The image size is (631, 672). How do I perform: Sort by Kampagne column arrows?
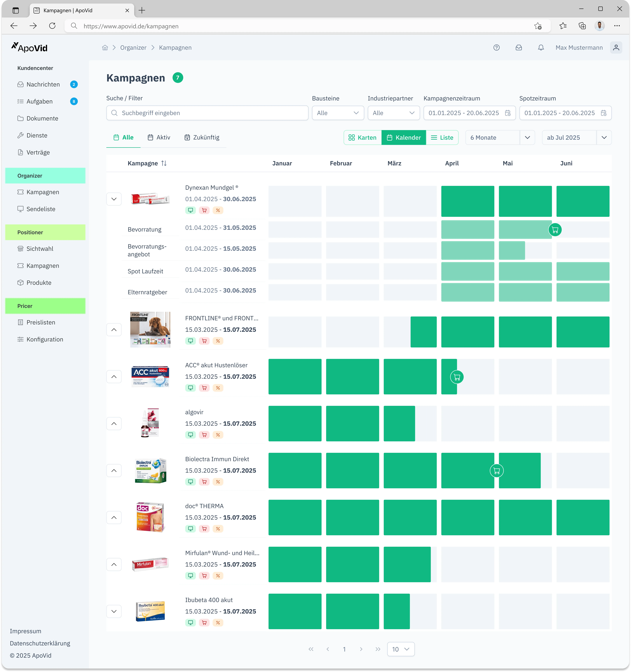tap(164, 163)
